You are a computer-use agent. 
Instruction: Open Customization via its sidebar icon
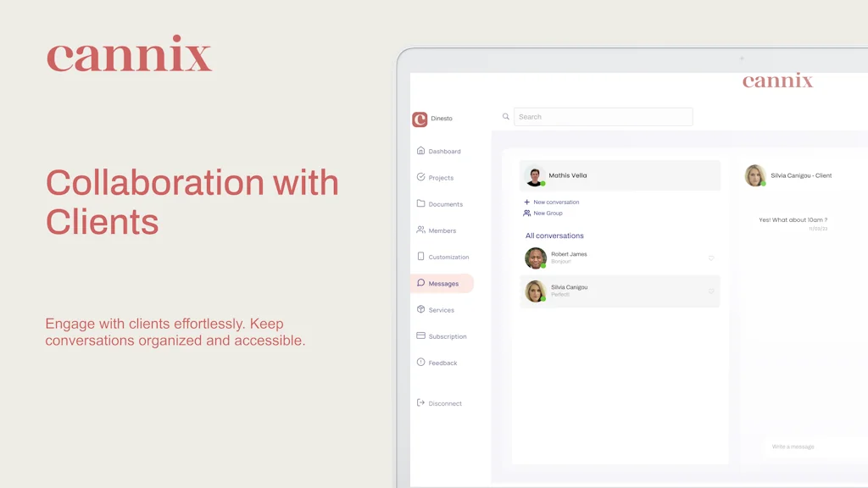pos(420,257)
